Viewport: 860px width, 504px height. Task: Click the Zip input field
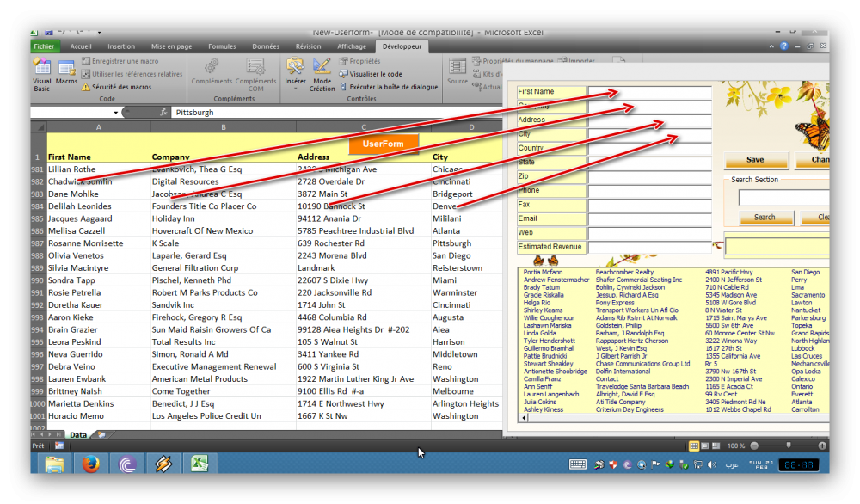tap(649, 176)
